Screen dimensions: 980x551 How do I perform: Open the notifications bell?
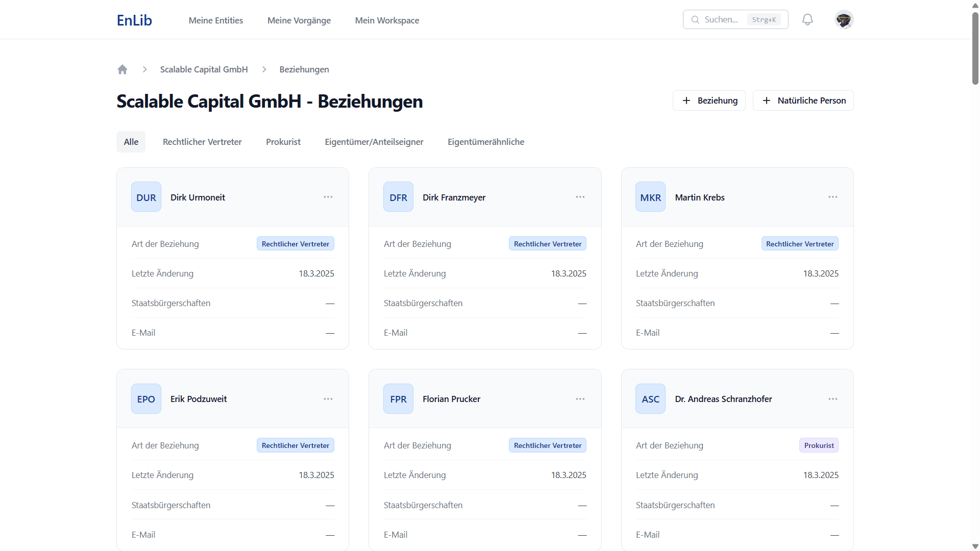tap(807, 20)
